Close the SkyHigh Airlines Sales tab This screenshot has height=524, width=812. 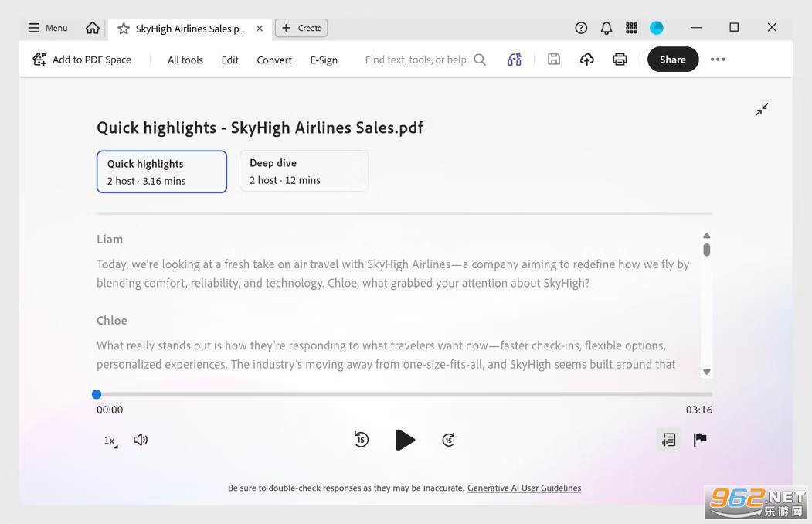click(260, 29)
